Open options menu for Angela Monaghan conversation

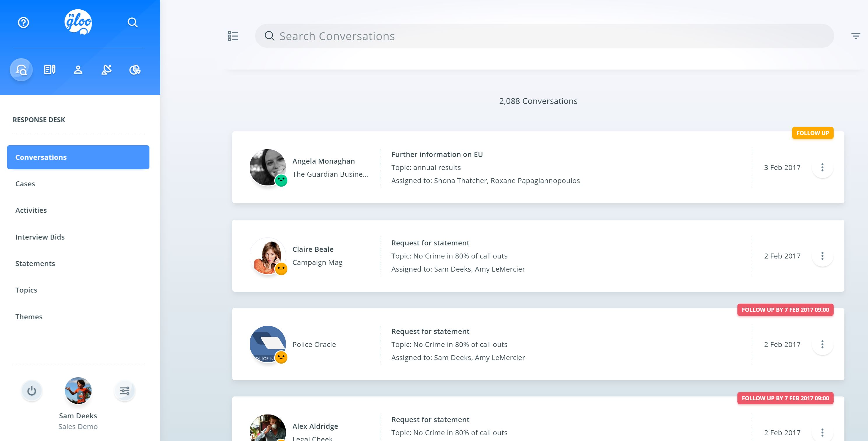pos(822,167)
